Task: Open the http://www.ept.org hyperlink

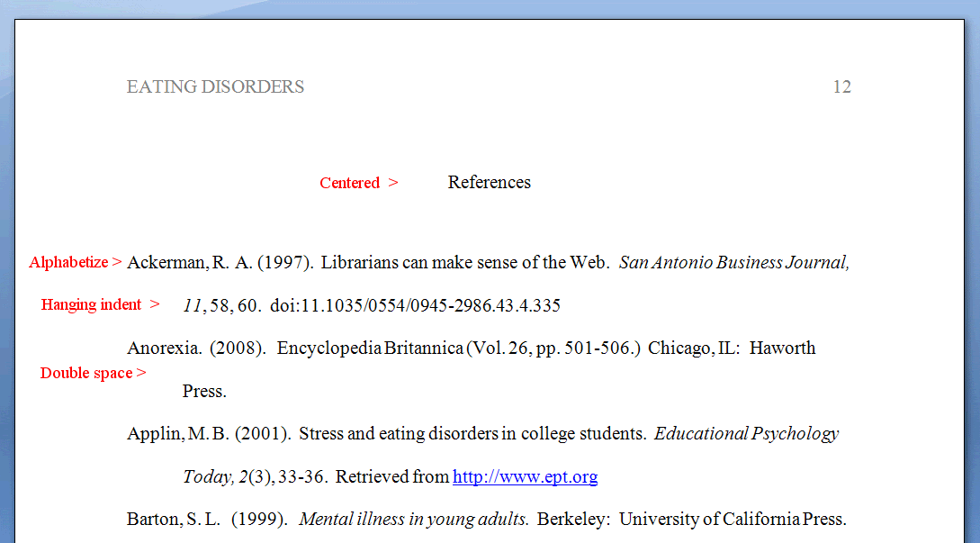Action: pyautogui.click(x=525, y=476)
